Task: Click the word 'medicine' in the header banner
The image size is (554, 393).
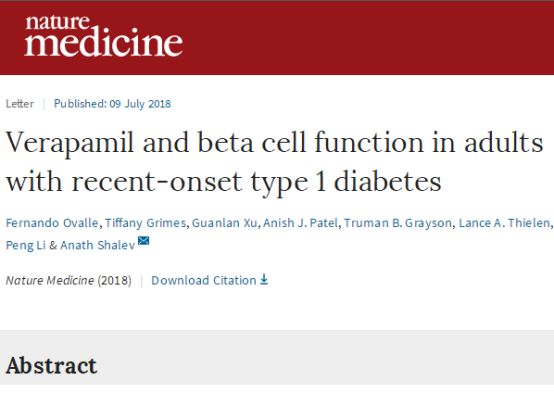Action: pos(104,43)
